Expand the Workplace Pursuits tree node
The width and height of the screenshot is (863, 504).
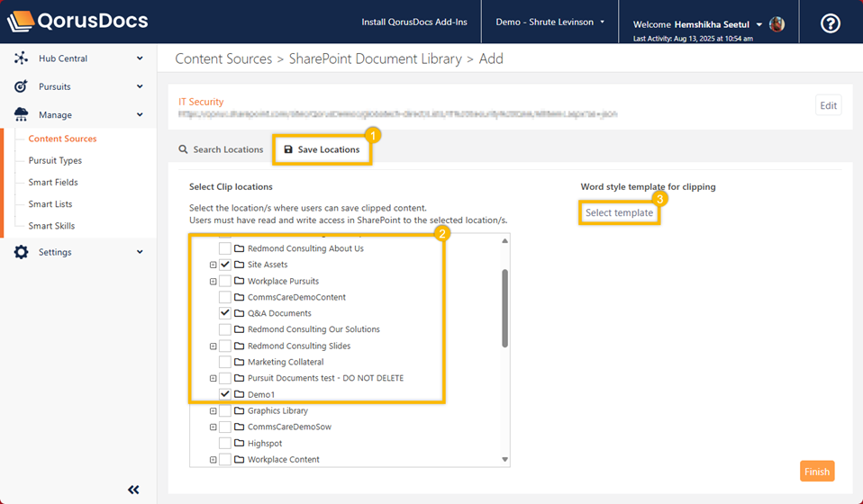coord(213,282)
